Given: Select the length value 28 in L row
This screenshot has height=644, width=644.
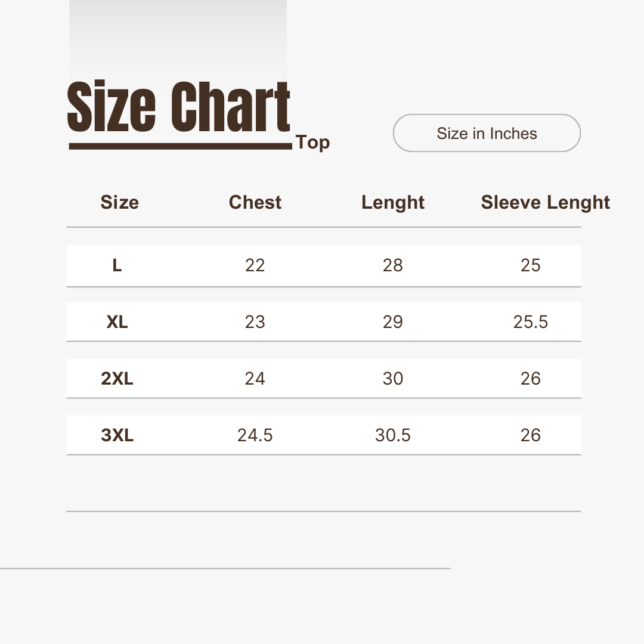Looking at the screenshot, I should [x=393, y=265].
